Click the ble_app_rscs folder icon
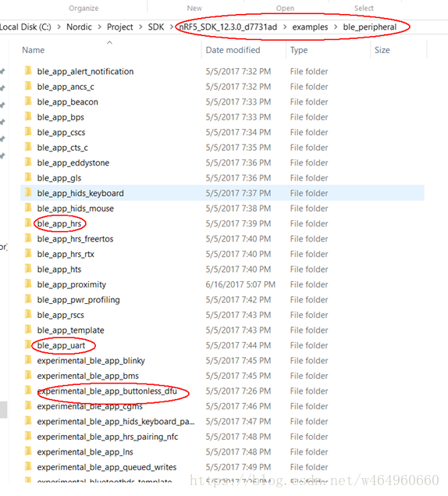Image resolution: width=448 pixels, height=496 pixels. 28,315
